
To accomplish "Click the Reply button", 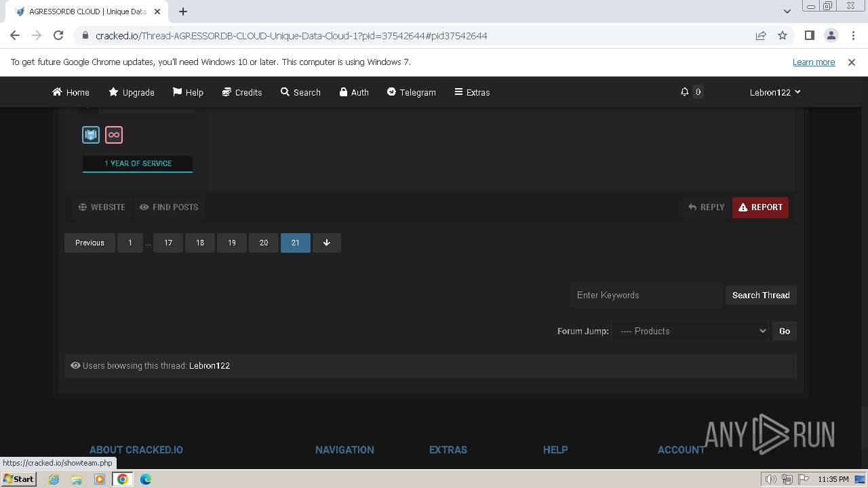I will [x=706, y=207].
